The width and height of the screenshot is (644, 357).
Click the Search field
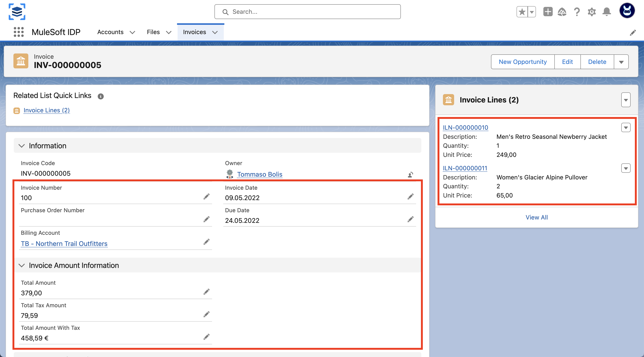307,12
